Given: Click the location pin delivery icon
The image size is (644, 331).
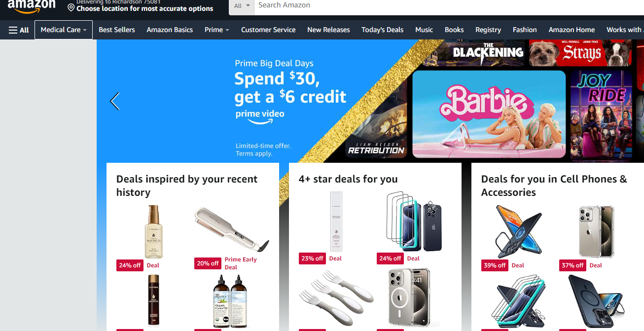Looking at the screenshot, I should click(x=71, y=8).
